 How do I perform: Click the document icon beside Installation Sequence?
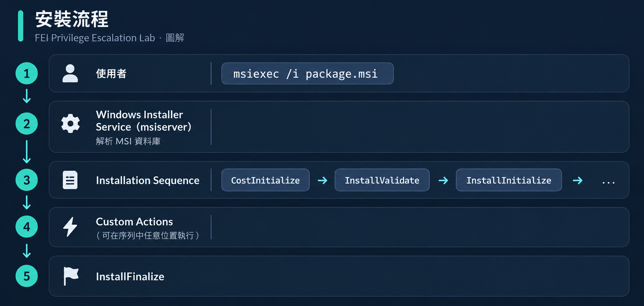[x=70, y=180]
